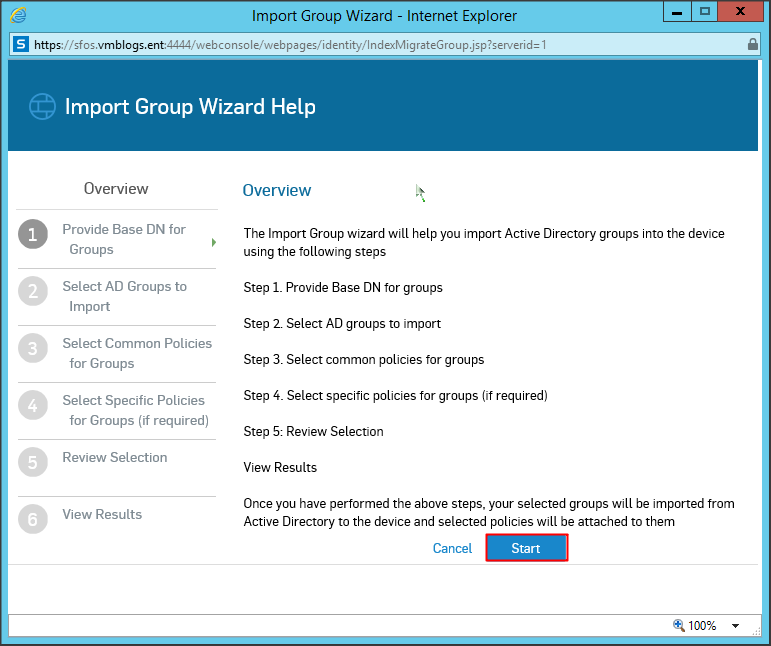Select the AD Groups to Import step

coord(124,296)
